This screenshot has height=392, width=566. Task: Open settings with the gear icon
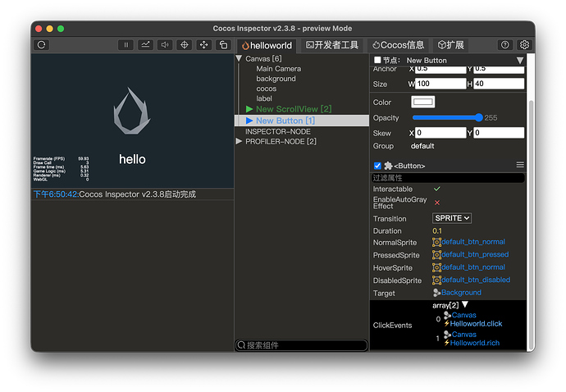(524, 45)
